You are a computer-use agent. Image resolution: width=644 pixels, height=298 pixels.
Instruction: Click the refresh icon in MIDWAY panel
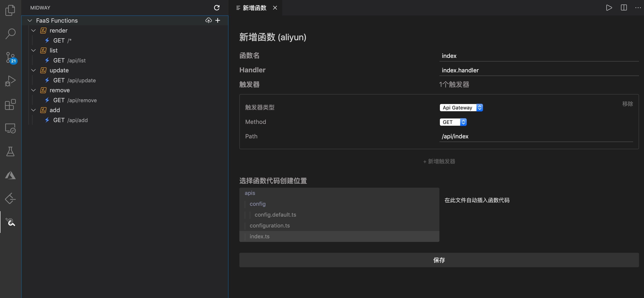coord(217,8)
